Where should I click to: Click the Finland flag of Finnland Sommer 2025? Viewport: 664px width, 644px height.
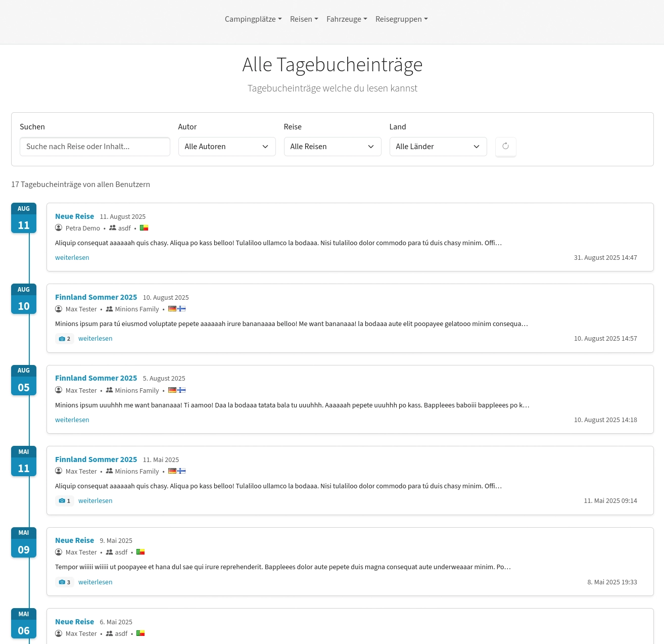[x=181, y=309]
